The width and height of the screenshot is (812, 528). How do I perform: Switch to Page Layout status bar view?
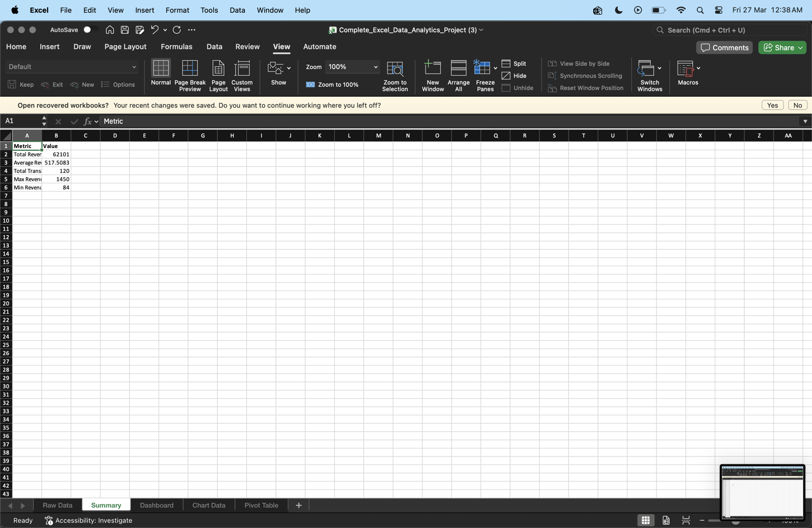(666, 521)
